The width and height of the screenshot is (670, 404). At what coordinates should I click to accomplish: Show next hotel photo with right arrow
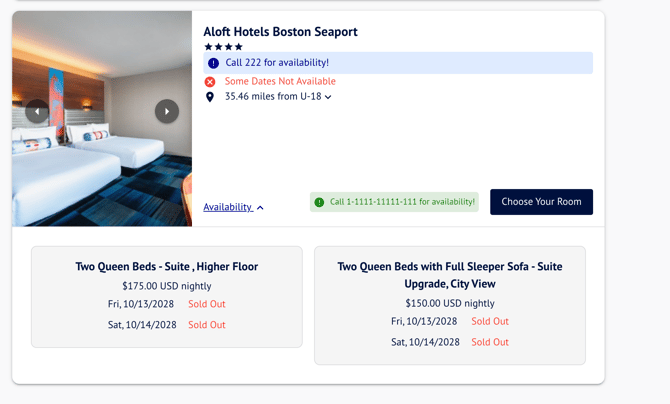(x=167, y=111)
